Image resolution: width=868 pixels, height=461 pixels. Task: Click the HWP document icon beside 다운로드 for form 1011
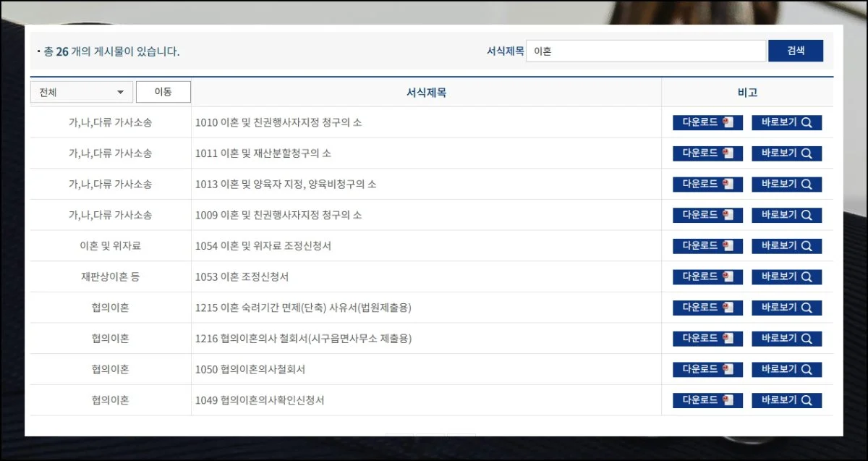728,153
